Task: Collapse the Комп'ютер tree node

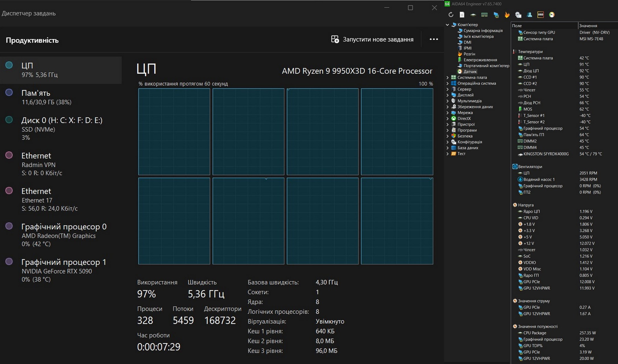Action: tap(447, 25)
